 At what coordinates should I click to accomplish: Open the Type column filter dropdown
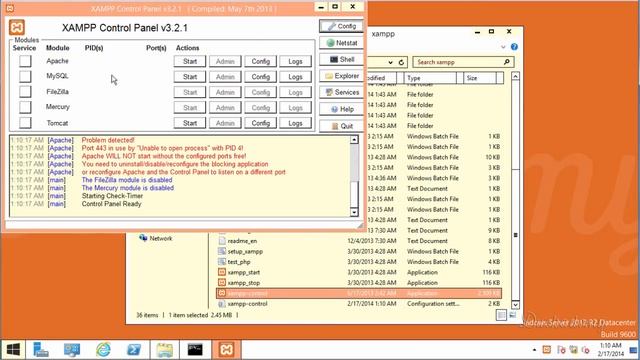tap(460, 78)
